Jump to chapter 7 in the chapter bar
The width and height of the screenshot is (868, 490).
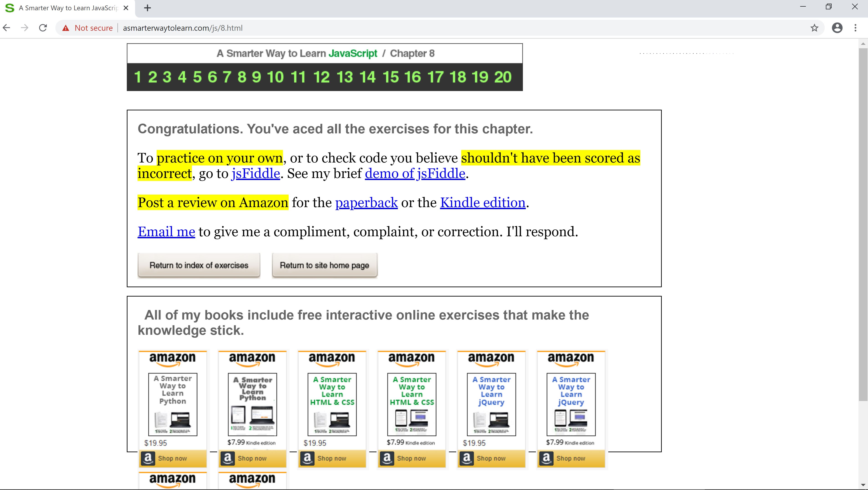click(x=227, y=77)
